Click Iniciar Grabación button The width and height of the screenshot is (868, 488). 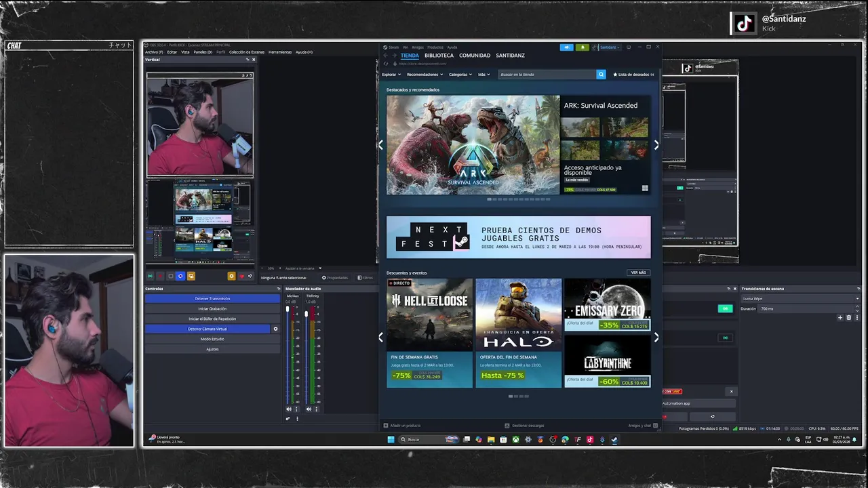(212, 308)
